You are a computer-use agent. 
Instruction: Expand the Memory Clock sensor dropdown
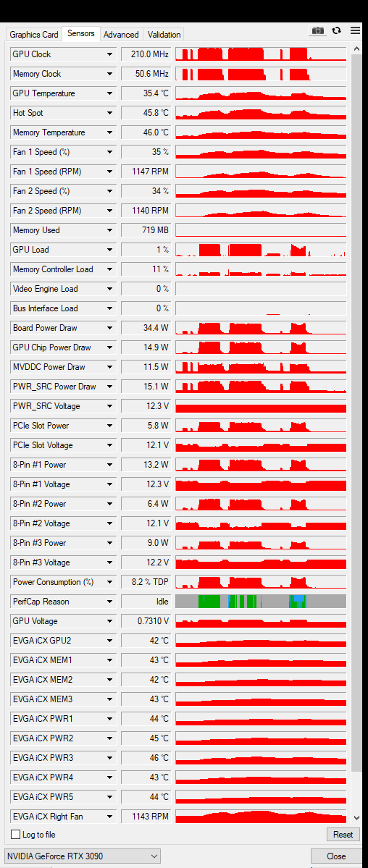pos(109,74)
